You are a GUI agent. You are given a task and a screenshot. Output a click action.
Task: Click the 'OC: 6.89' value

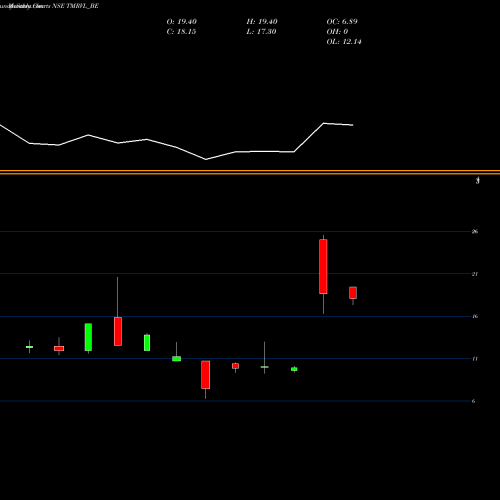click(x=342, y=22)
